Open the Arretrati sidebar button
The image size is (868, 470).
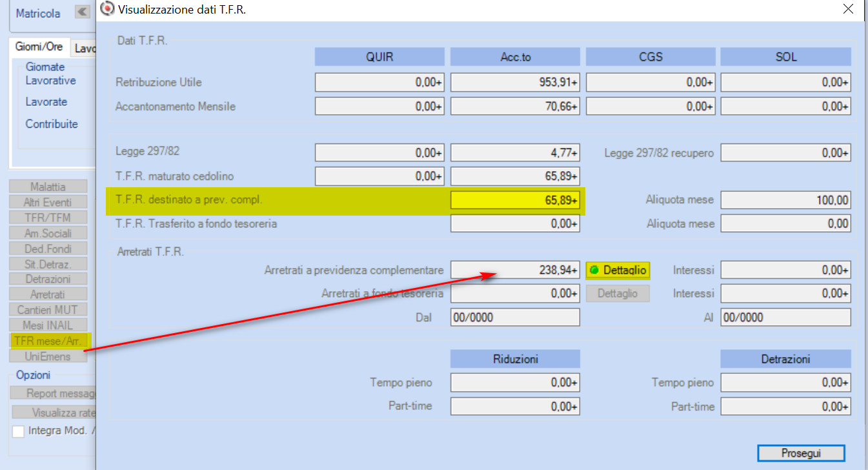48,294
